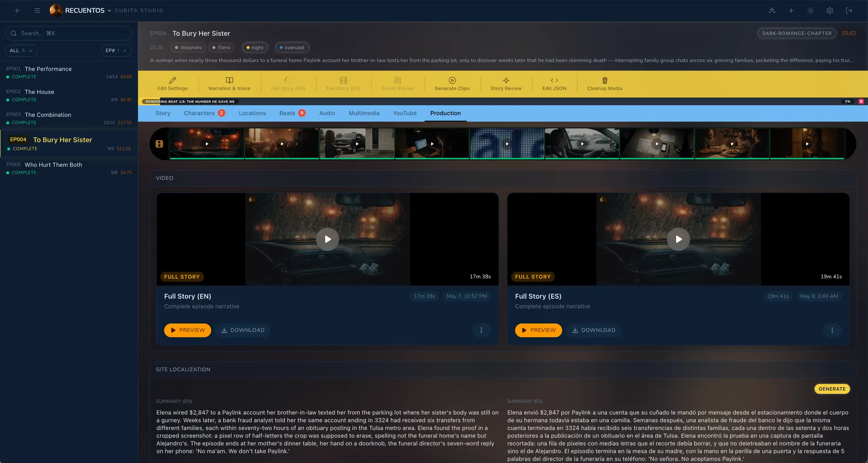Select the Production tab
The height and width of the screenshot is (463, 868).
coord(446,113)
